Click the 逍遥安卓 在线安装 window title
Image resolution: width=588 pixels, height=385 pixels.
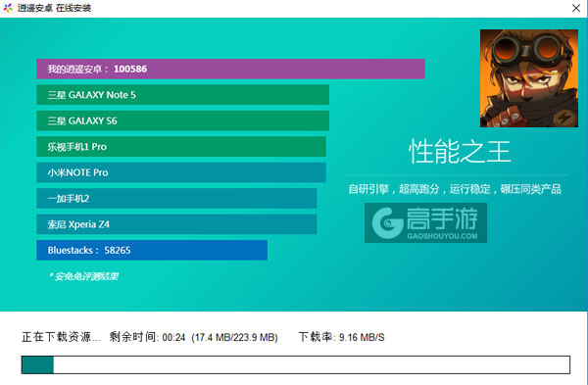point(54,8)
